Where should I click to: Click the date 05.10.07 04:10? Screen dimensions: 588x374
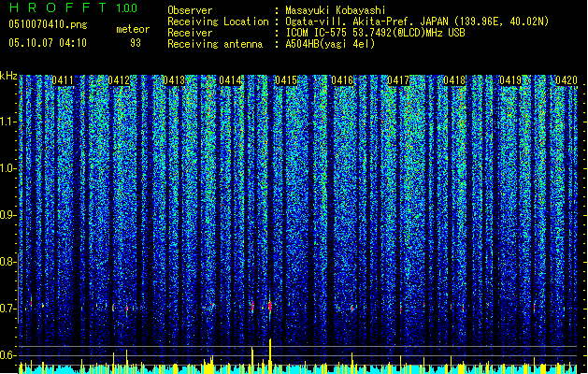[x=48, y=43]
